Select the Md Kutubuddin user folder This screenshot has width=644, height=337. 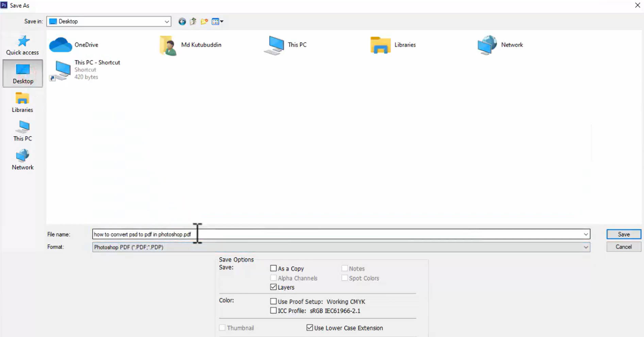coord(191,45)
